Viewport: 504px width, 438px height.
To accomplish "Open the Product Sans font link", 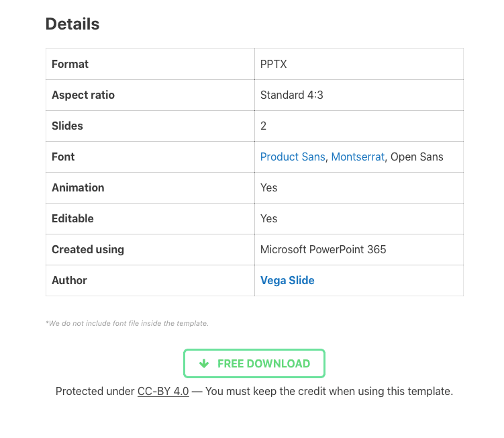I will (293, 157).
